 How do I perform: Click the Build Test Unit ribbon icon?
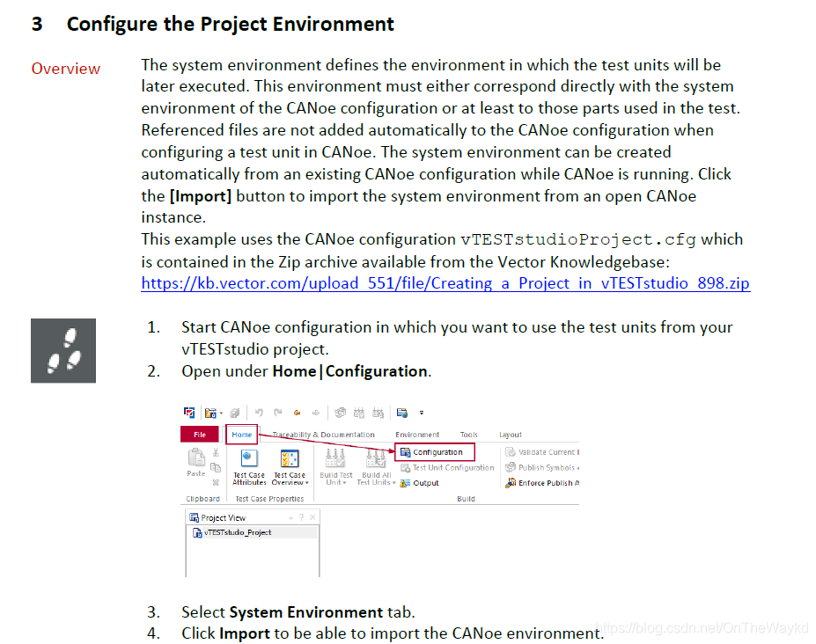coord(335,458)
